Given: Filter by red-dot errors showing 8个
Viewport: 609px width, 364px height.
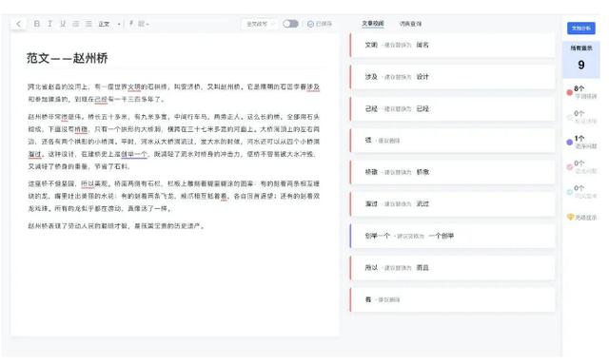Looking at the screenshot, I should coord(581,92).
